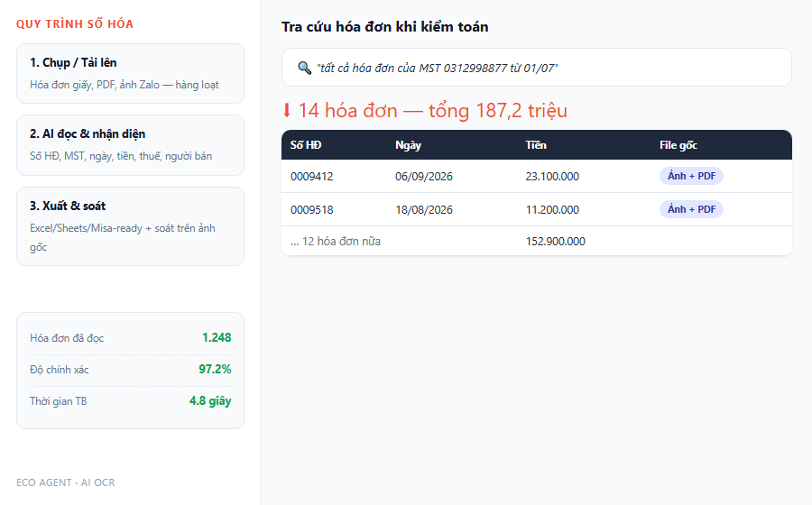The height and width of the screenshot is (505, 812).
Task: Open 'Ảnh + PDF' file for invoice 0009412
Action: 691,176
